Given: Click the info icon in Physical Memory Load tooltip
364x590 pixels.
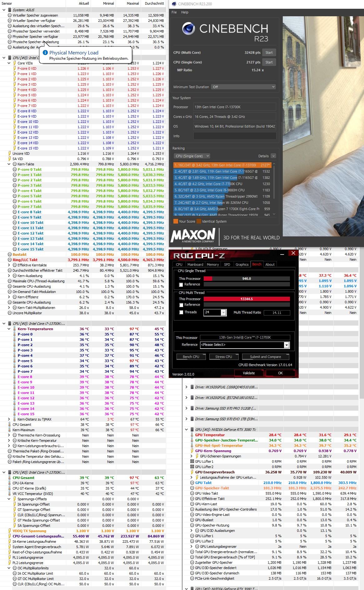Looking at the screenshot, I should pos(45,53).
